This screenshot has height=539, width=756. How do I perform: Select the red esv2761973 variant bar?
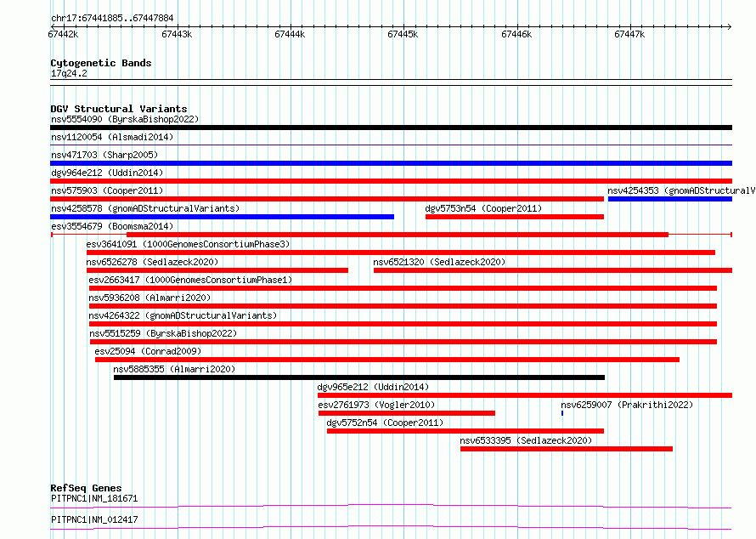point(407,413)
